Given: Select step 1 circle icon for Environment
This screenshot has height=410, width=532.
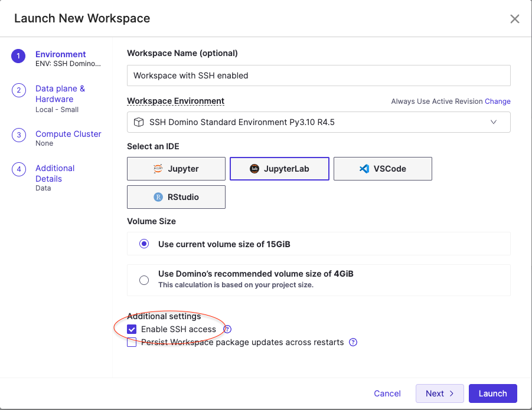Looking at the screenshot, I should pyautogui.click(x=18, y=56).
